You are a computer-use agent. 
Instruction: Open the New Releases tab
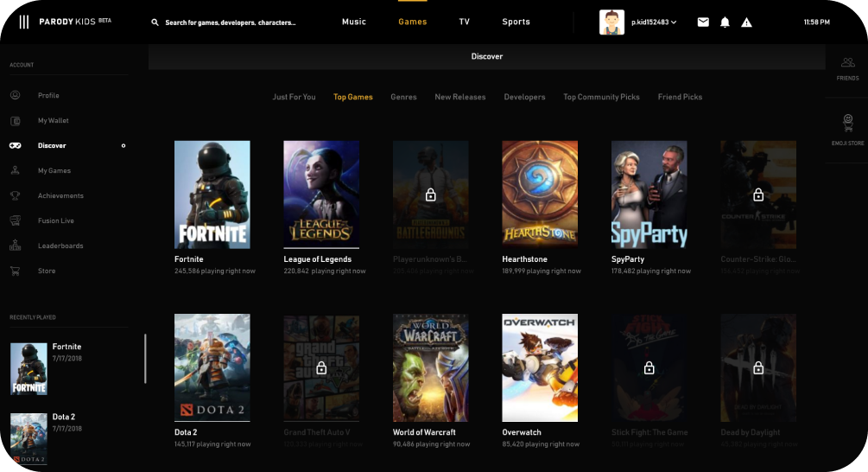pos(459,97)
